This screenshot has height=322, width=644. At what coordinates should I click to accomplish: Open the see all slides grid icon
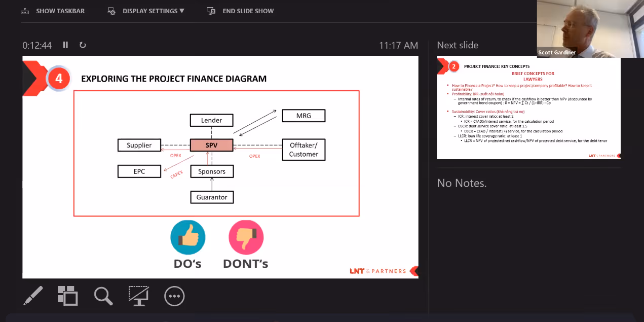pos(68,296)
